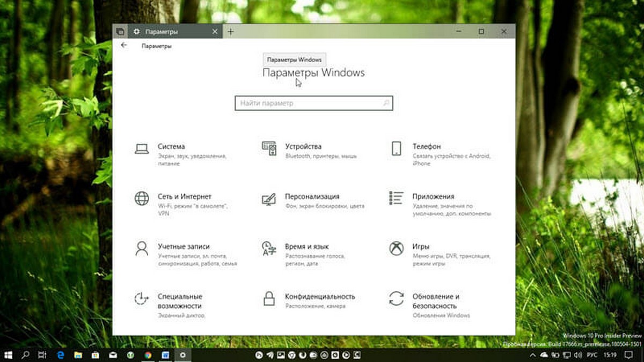Click the Система title text
Viewport: 644px width, 362px height.
[171, 146]
